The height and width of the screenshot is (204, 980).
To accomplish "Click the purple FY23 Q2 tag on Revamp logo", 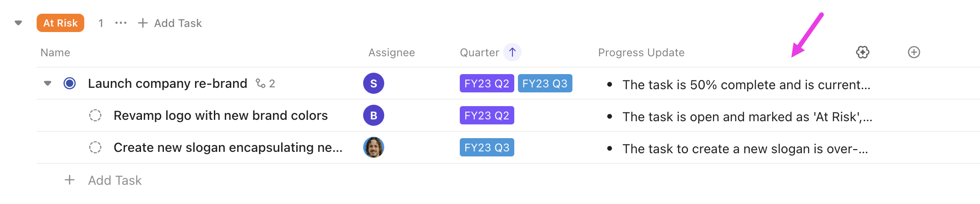I will click(x=487, y=115).
